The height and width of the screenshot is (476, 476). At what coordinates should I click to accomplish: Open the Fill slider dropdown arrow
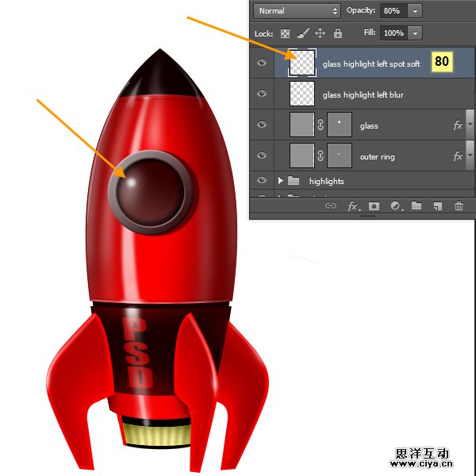(x=415, y=33)
